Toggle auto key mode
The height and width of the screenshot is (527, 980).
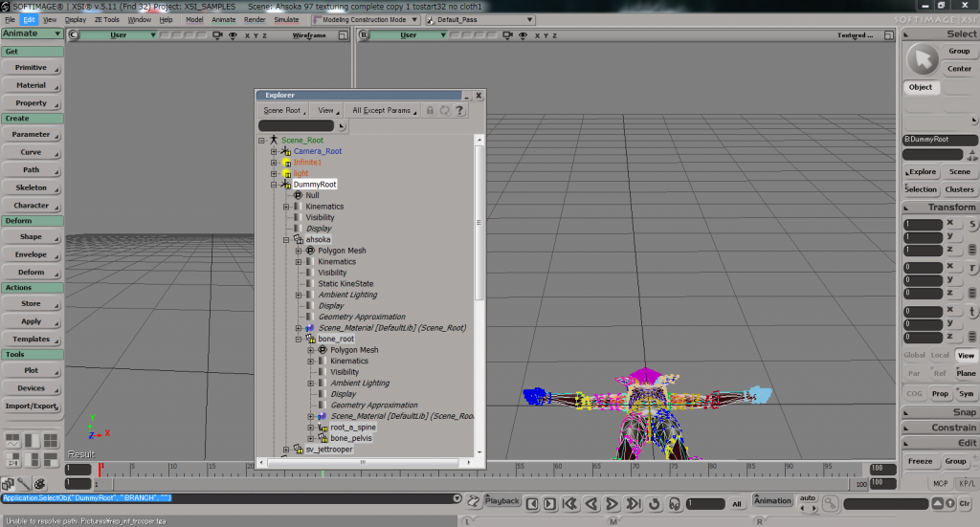click(x=808, y=498)
